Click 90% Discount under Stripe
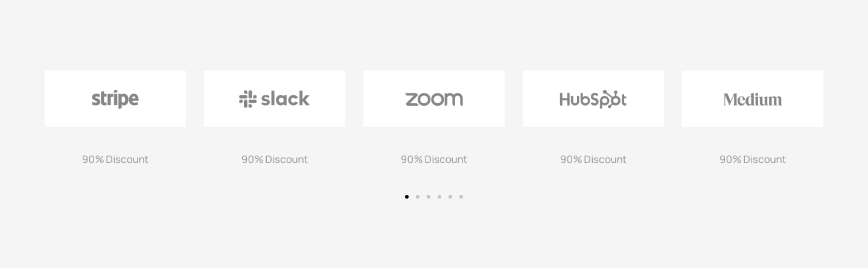This screenshot has width=868, height=268. click(115, 159)
